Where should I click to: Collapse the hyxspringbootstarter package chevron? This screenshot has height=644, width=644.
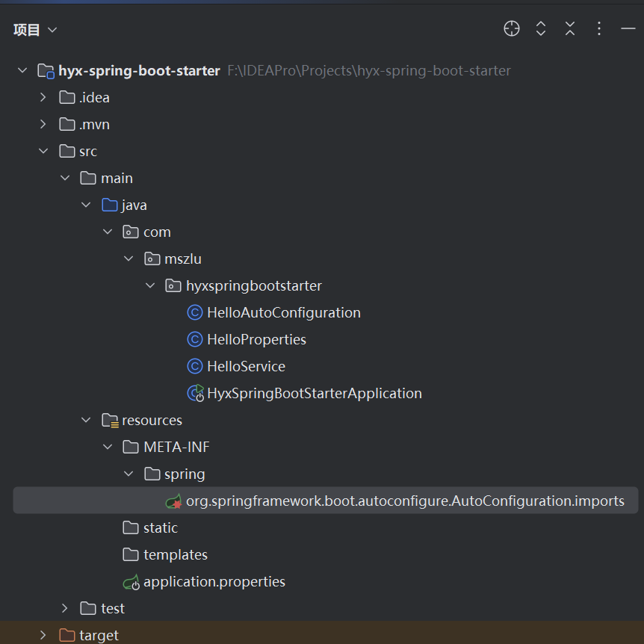150,285
